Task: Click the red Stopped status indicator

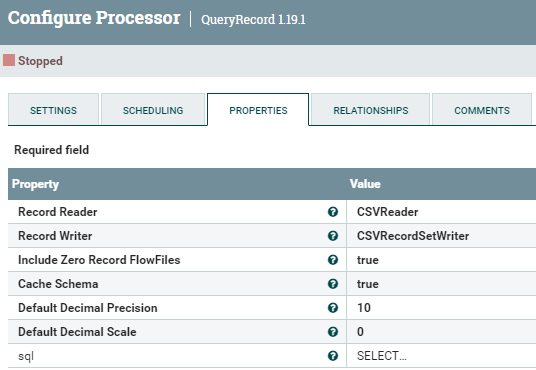Action: (x=9, y=60)
